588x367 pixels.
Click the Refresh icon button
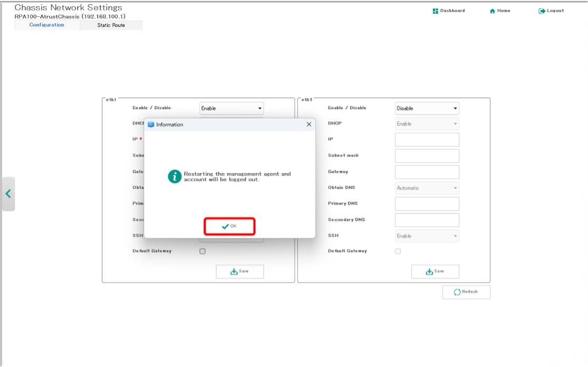[x=457, y=292]
